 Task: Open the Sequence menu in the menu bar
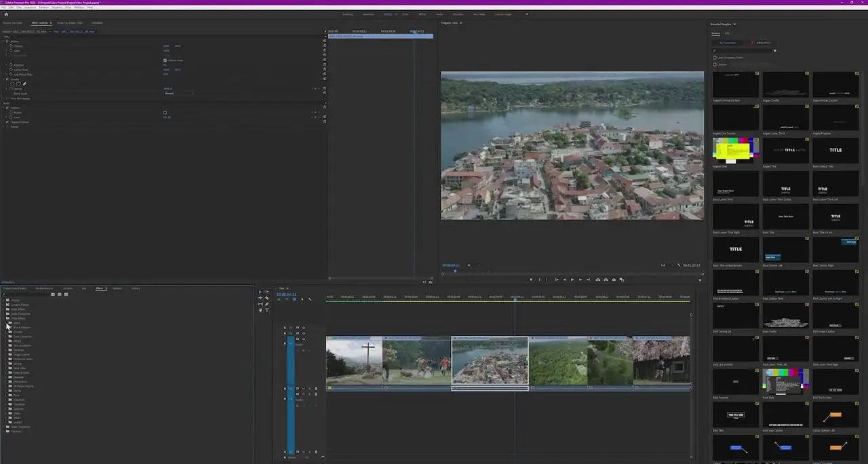(x=30, y=7)
